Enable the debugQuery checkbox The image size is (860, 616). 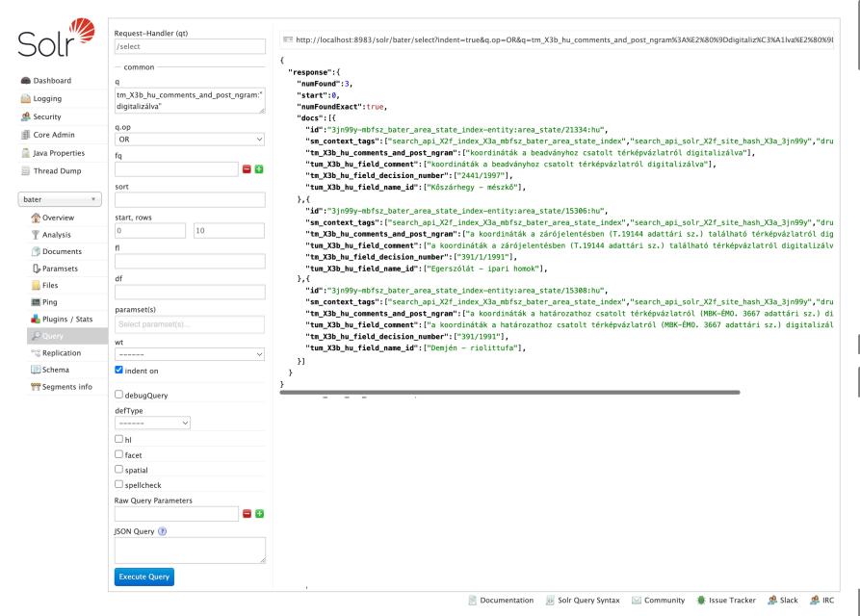[x=119, y=394]
